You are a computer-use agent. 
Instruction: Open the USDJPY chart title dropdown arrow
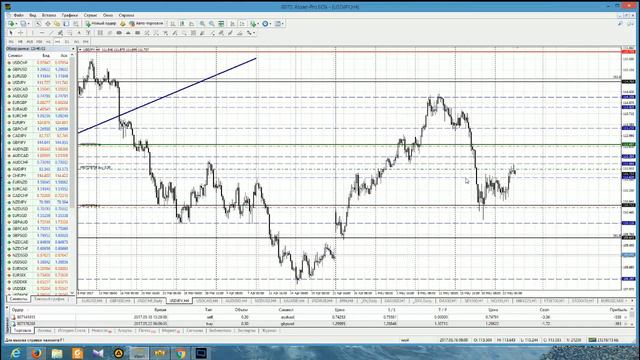[80, 49]
